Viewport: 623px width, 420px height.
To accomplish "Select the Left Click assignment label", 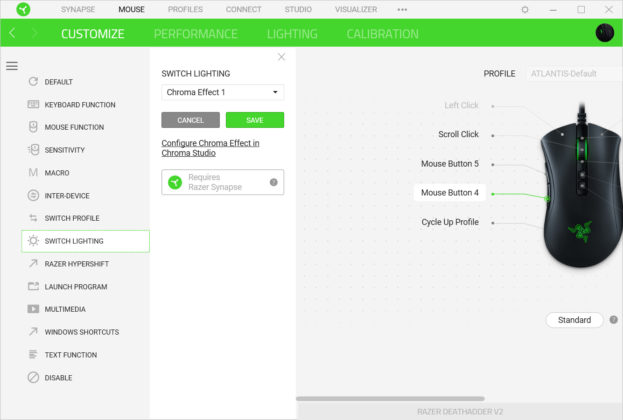I will (x=461, y=105).
